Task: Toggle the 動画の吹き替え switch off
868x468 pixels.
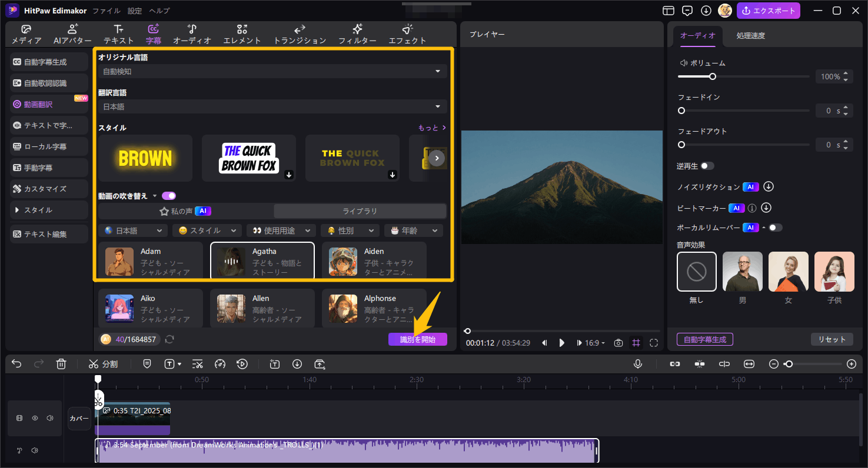Action: pyautogui.click(x=169, y=196)
